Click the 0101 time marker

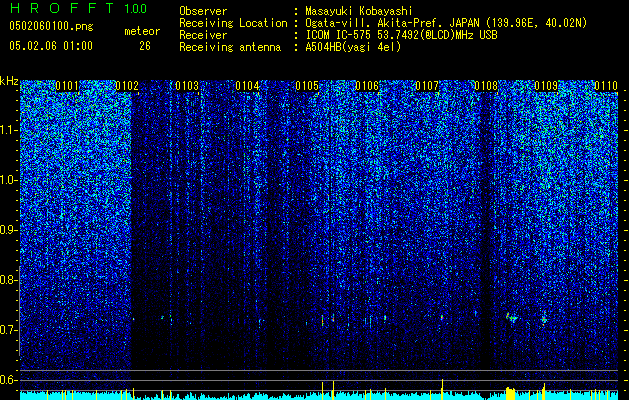[x=67, y=86]
